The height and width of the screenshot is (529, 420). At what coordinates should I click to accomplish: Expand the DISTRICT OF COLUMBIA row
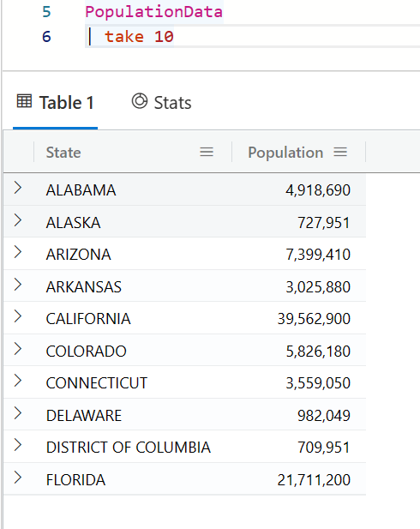coord(18,445)
